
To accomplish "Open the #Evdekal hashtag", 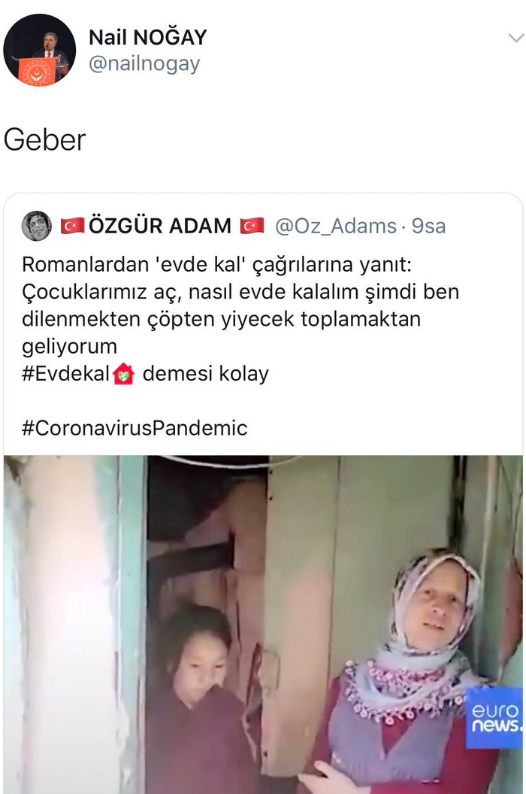I will tap(66, 374).
